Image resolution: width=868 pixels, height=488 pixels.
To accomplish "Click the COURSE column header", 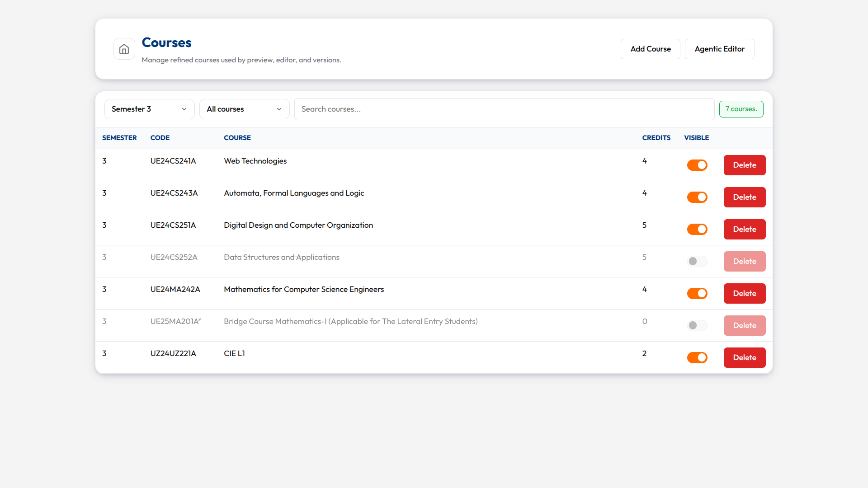I will pos(237,138).
